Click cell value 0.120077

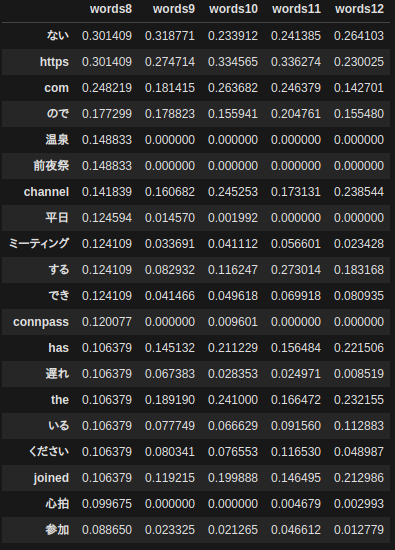click(x=107, y=322)
